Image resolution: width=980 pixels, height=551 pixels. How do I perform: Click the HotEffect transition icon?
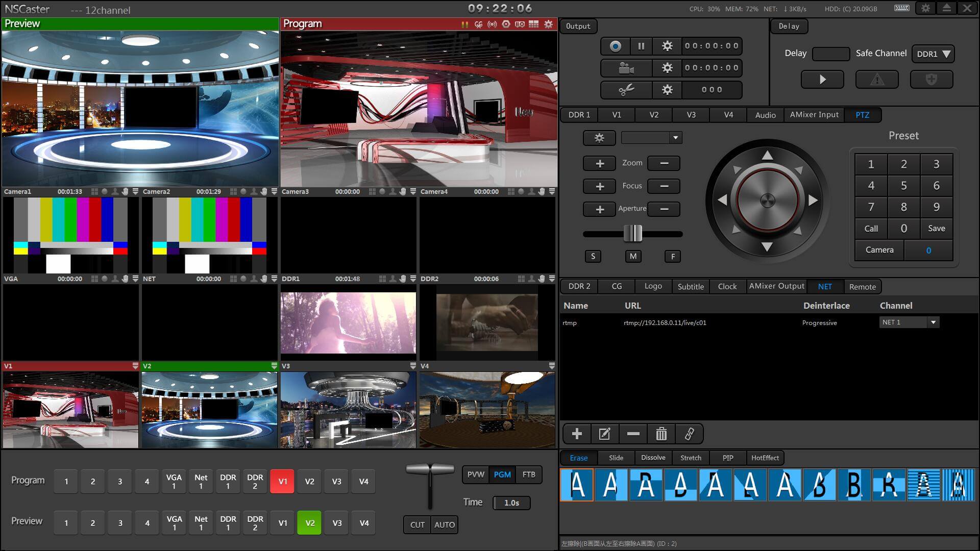click(764, 458)
